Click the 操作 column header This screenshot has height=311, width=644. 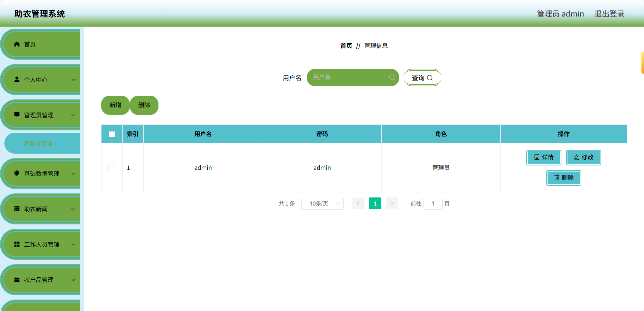[564, 134]
